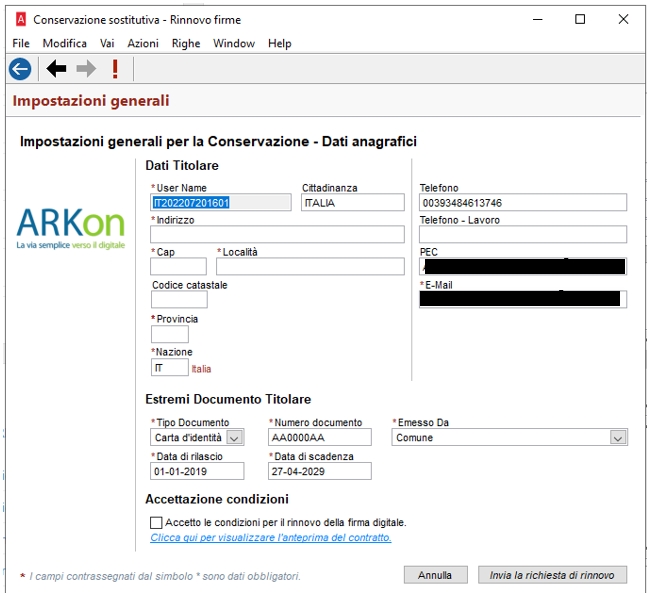The height and width of the screenshot is (596, 647).
Task: Click the PEC input field
Action: tap(523, 267)
